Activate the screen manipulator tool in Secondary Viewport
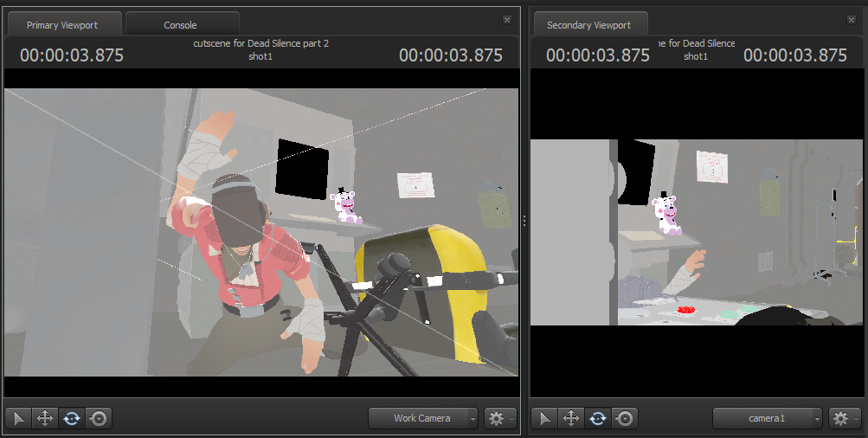868x438 pixels. [x=624, y=419]
